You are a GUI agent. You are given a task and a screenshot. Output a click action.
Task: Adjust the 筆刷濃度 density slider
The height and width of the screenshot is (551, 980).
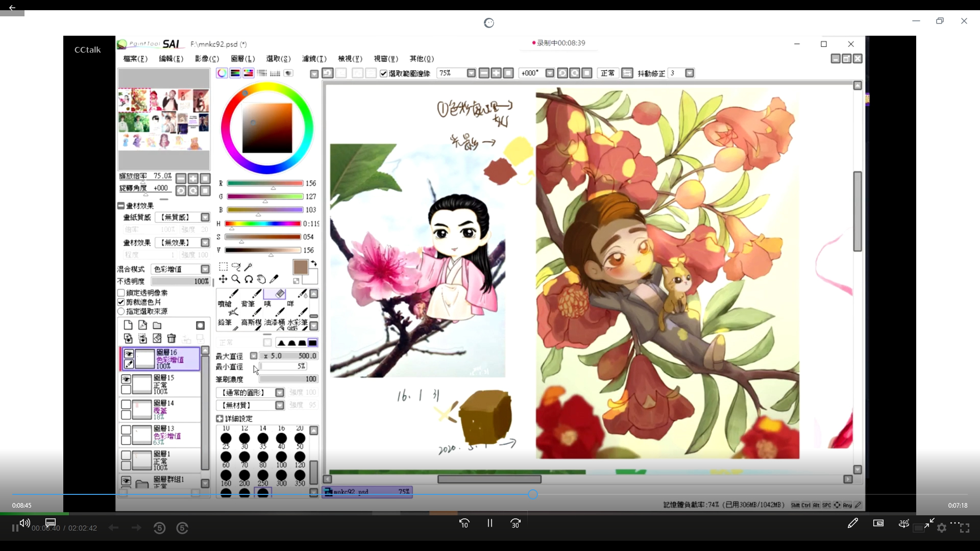[x=288, y=379]
